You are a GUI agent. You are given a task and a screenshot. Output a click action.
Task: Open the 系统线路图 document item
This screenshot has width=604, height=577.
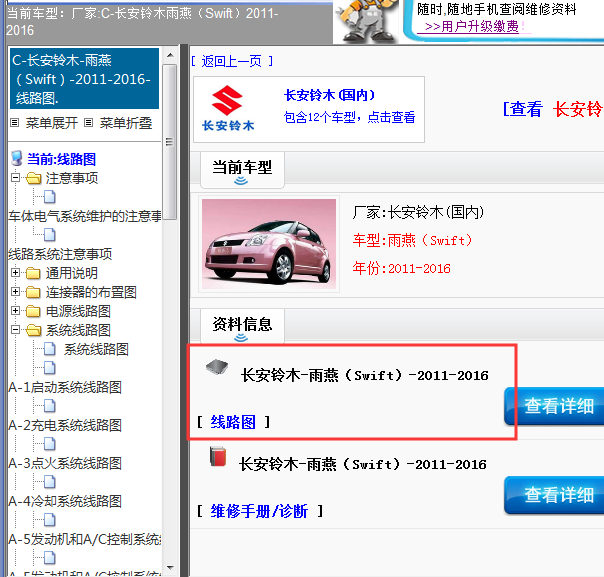point(96,349)
